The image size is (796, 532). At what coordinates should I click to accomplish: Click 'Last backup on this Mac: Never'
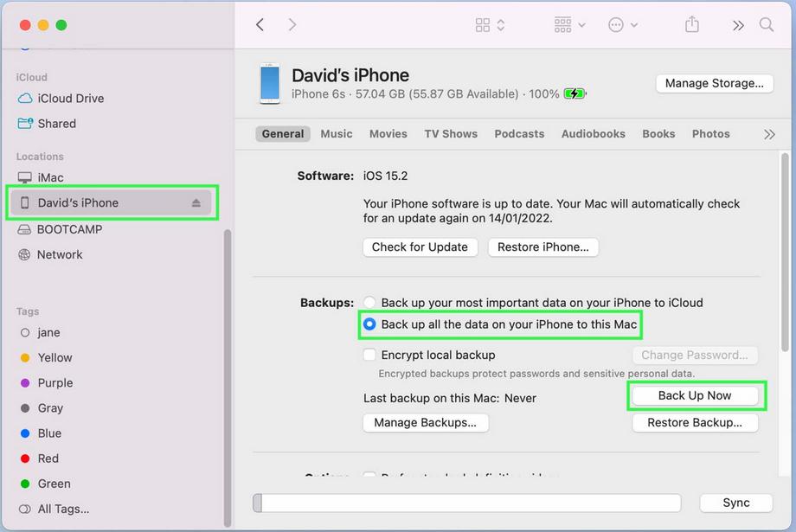pos(450,399)
